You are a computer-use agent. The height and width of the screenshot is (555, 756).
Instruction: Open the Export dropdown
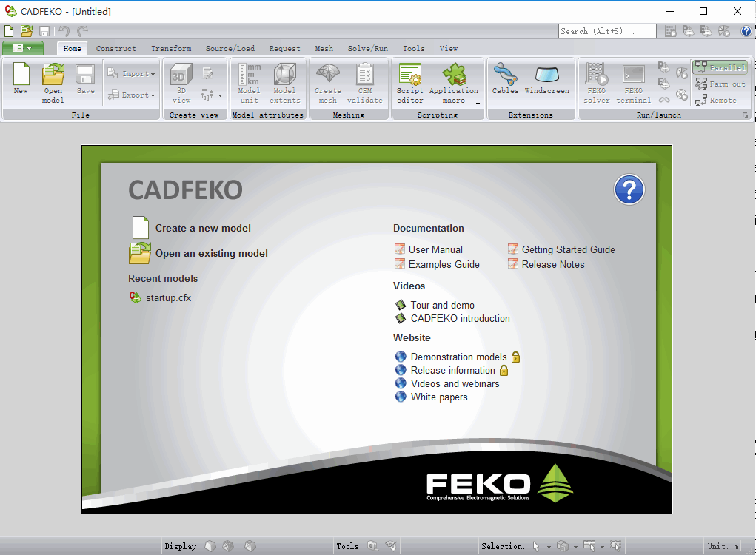click(x=131, y=95)
